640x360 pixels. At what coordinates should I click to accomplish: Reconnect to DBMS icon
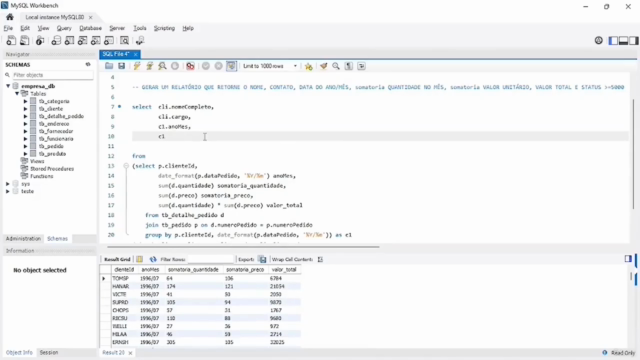click(140, 40)
